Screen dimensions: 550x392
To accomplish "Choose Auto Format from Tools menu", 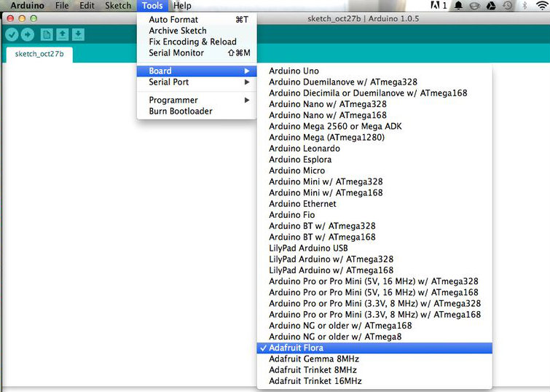I will click(197, 20).
